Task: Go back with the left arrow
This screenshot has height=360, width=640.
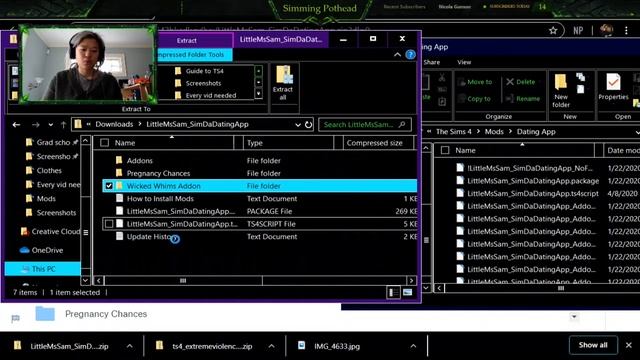Action: 16,124
